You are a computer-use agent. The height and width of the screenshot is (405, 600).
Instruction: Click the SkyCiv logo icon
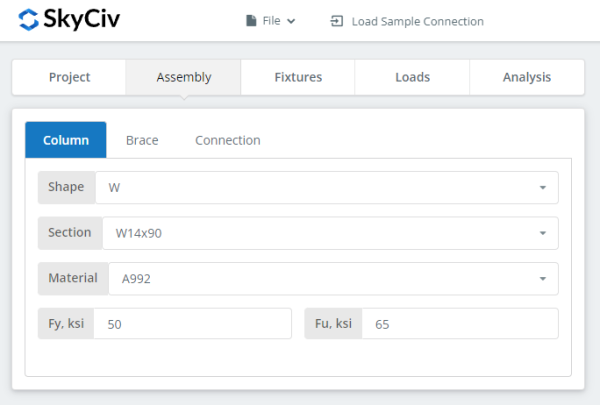pos(30,20)
